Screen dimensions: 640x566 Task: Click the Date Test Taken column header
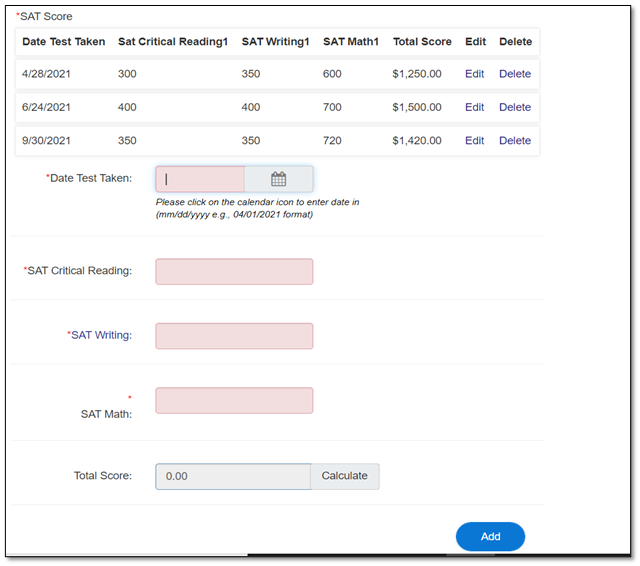pyautogui.click(x=63, y=42)
